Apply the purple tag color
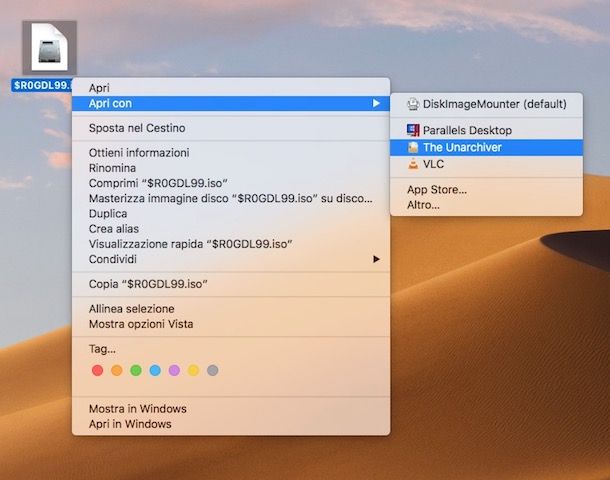This screenshot has width=610, height=480. pos(174,370)
